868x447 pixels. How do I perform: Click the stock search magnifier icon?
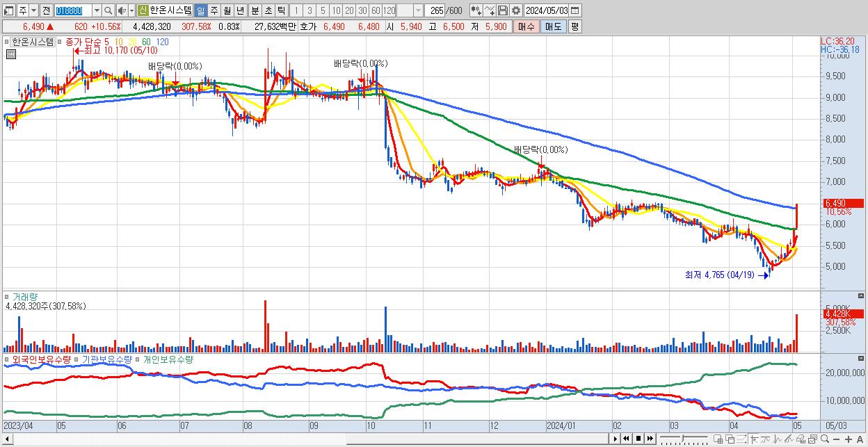(x=108, y=10)
